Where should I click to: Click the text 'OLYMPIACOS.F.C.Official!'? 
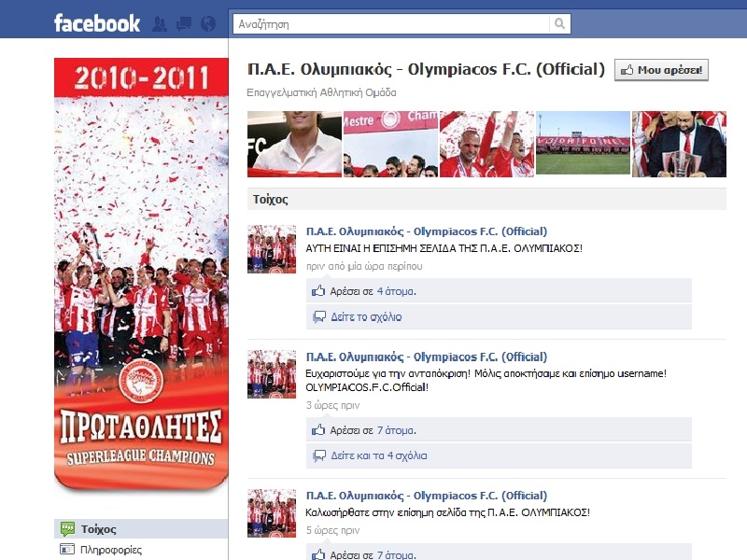pos(367,387)
